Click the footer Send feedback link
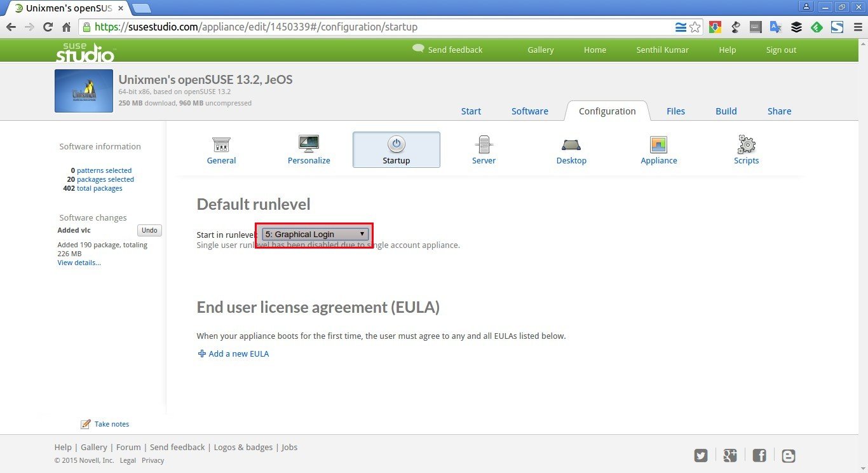868x473 pixels. pyautogui.click(x=177, y=447)
